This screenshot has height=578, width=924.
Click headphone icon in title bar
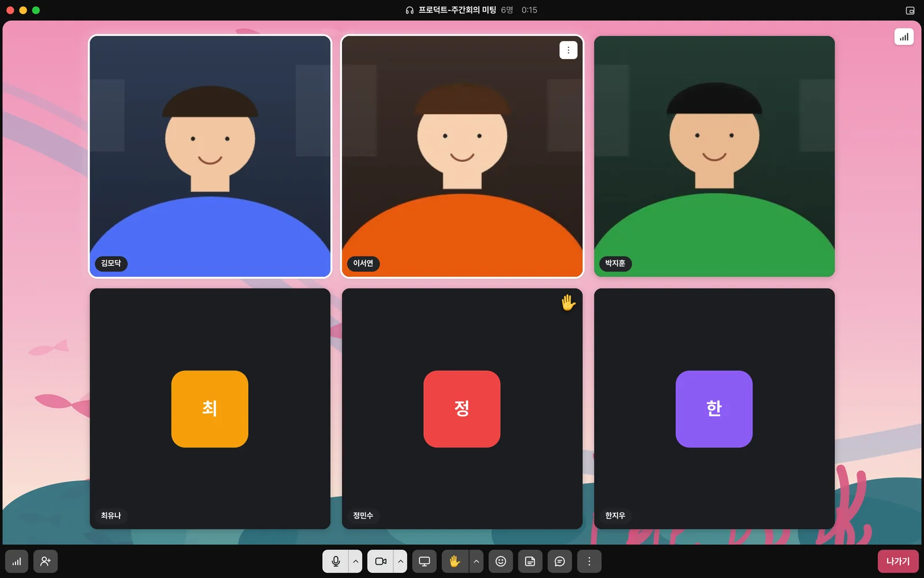(409, 10)
